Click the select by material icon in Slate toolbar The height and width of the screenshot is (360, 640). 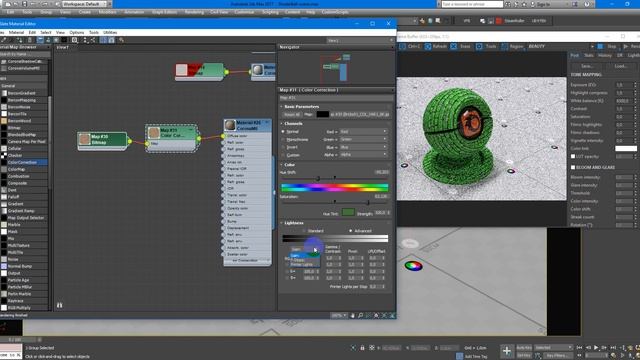pyautogui.click(x=121, y=40)
